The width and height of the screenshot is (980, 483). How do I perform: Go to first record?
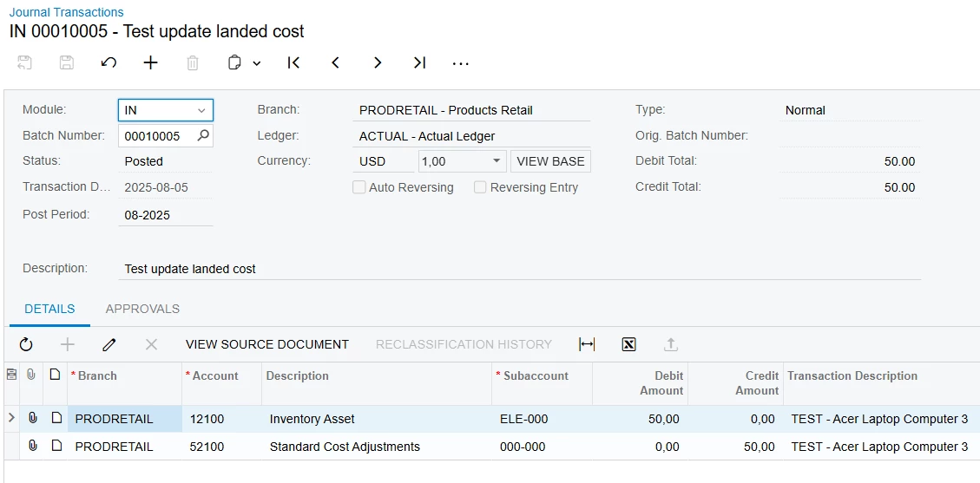coord(293,62)
